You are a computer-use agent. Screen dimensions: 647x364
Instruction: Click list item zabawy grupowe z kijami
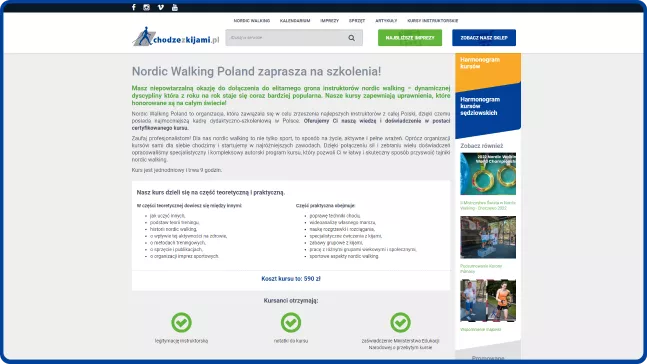(x=336, y=243)
